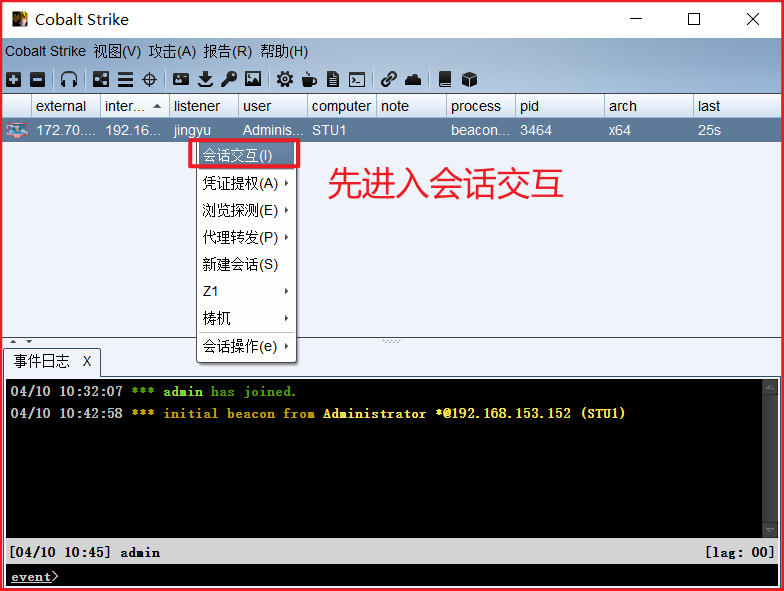Open Listeners via the headphones icon
Image resolution: width=784 pixels, height=591 pixels.
[x=68, y=79]
